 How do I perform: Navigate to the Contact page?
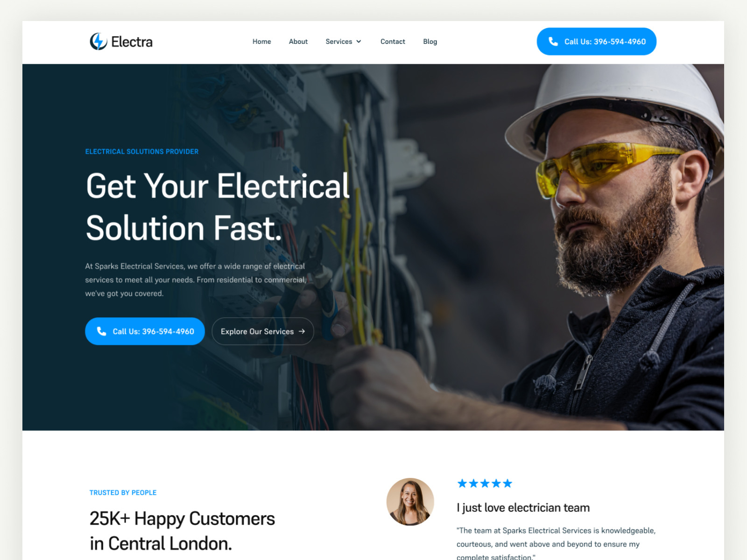pyautogui.click(x=393, y=42)
